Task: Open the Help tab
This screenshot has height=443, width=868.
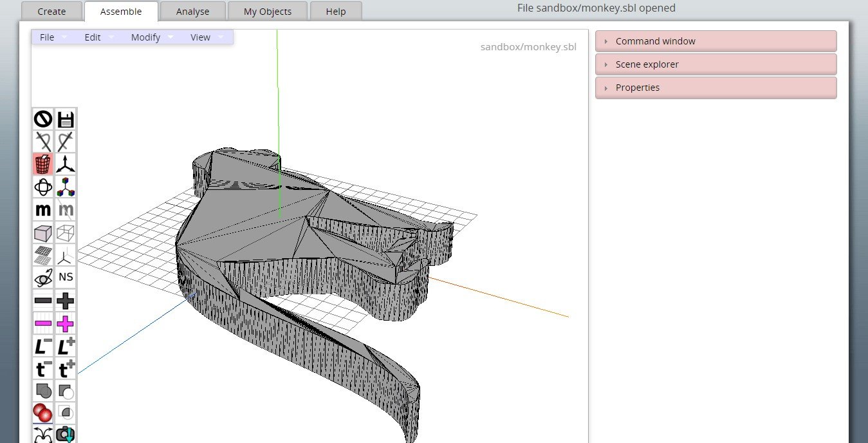Action: coord(336,11)
